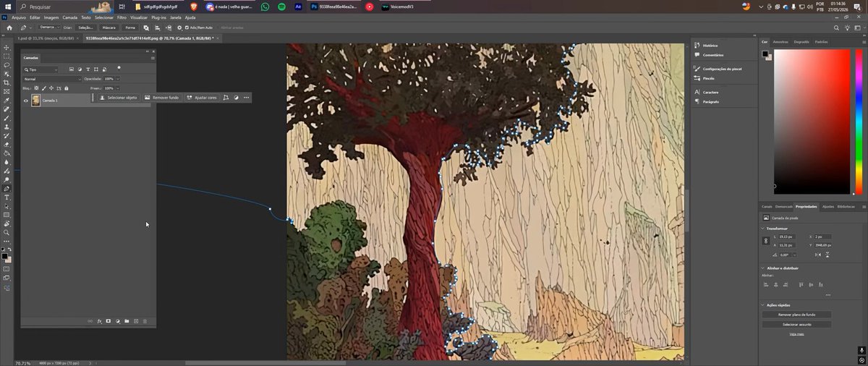Open the Pincéis panel
Image resolution: width=868 pixels, height=366 pixels.
click(708, 78)
